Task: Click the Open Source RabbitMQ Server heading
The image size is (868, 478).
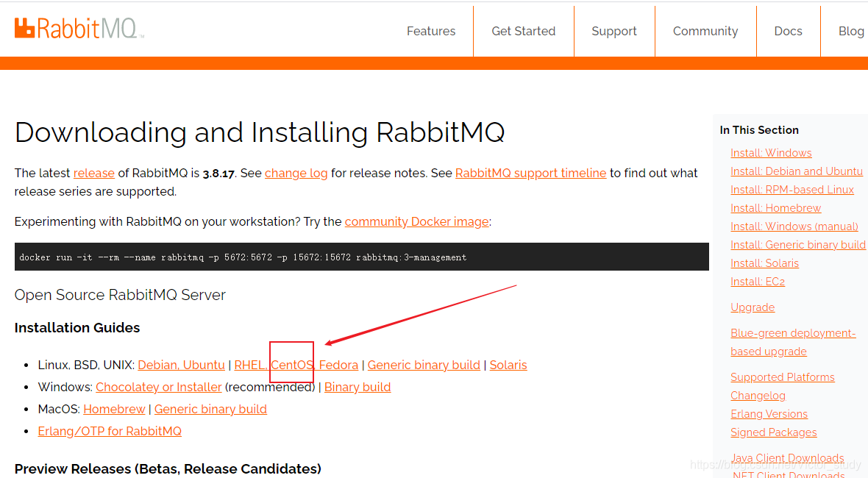Action: [120, 295]
